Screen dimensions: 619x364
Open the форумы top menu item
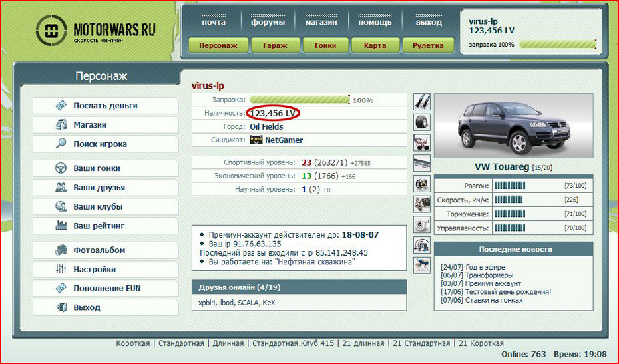[x=268, y=22]
